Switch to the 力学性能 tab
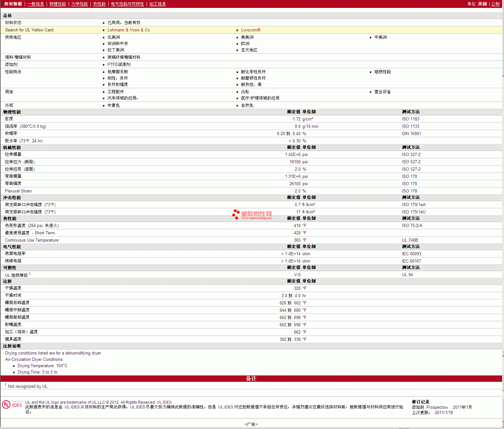The height and width of the screenshot is (429, 504). click(80, 4)
